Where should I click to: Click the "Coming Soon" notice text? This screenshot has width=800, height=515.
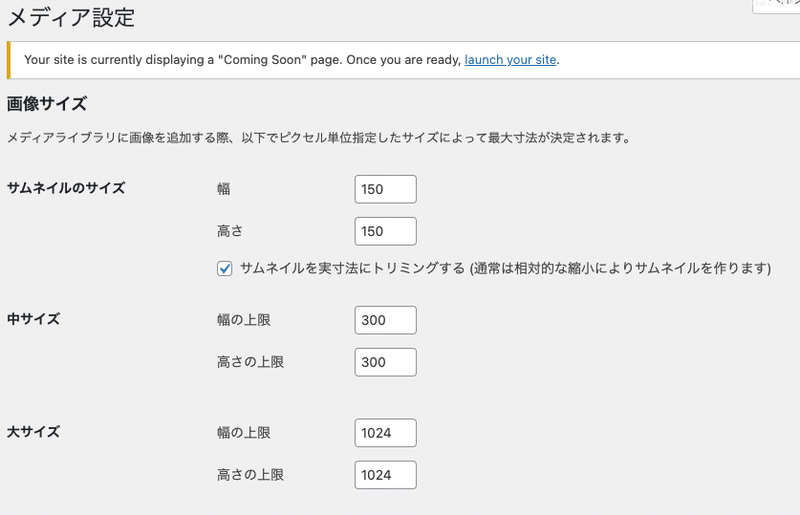pos(240,60)
